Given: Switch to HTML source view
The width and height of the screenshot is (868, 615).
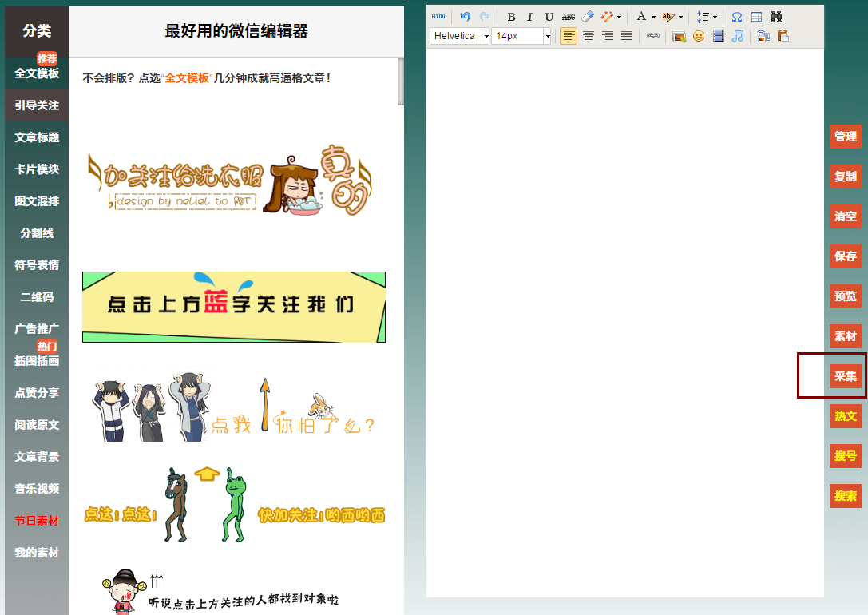Looking at the screenshot, I should pos(438,16).
